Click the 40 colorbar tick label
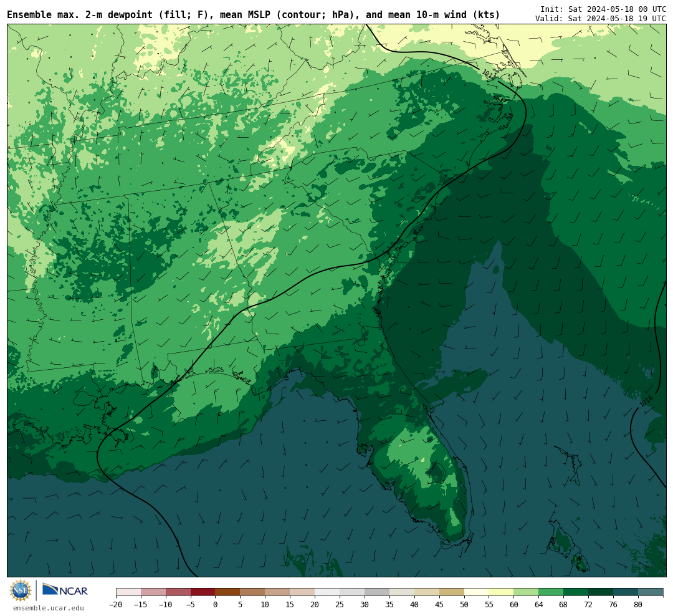 pyautogui.click(x=414, y=605)
